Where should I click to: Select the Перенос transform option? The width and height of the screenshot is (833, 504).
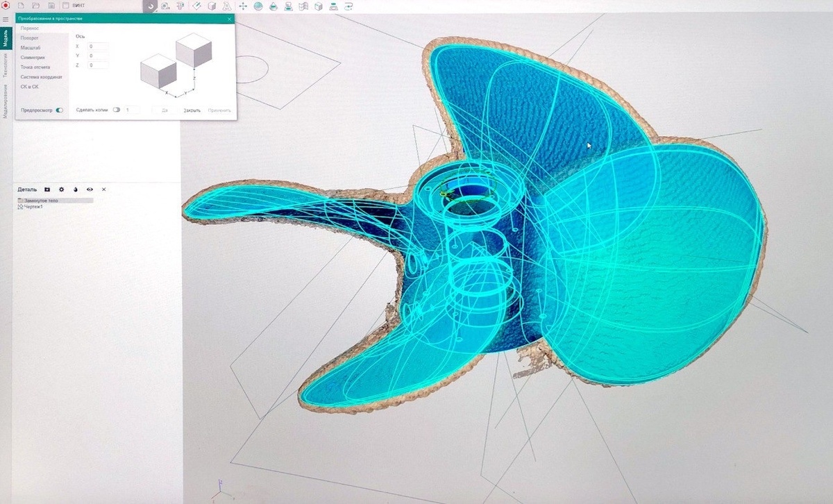(30, 28)
